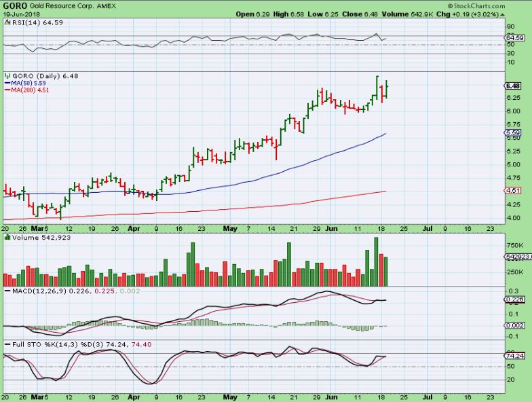This screenshot has height=402, width=532.
Task: Click the 4.51 moving average axis tag
Action: (513, 190)
